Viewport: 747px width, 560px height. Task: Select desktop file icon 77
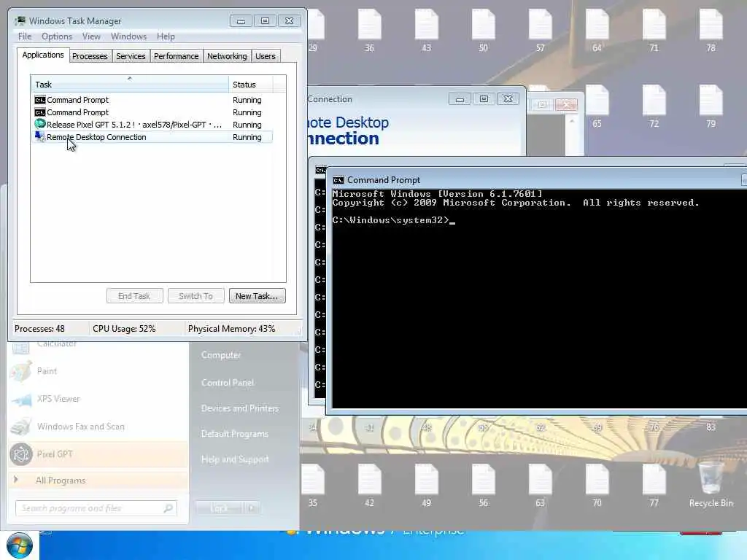click(654, 480)
